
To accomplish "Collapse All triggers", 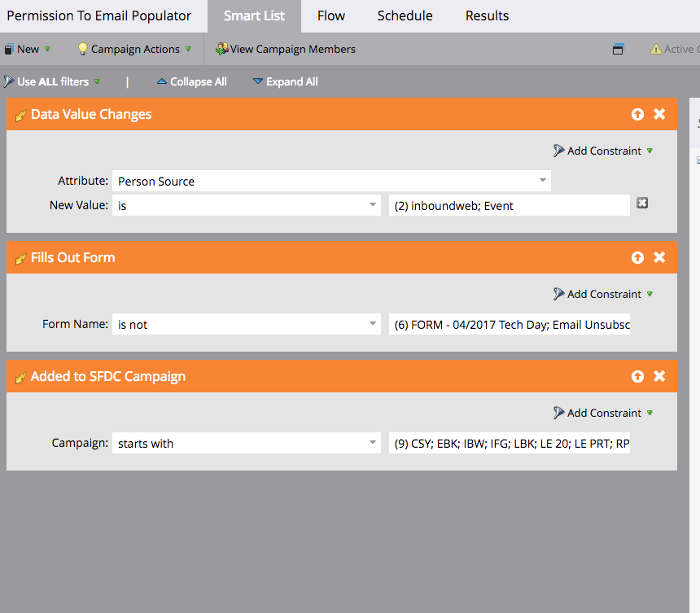I will (192, 82).
